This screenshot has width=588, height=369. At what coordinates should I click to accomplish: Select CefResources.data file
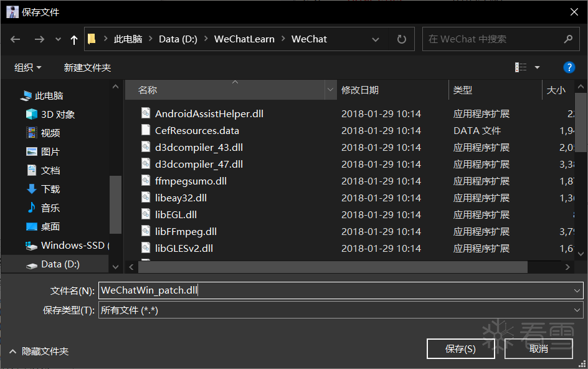[197, 131]
